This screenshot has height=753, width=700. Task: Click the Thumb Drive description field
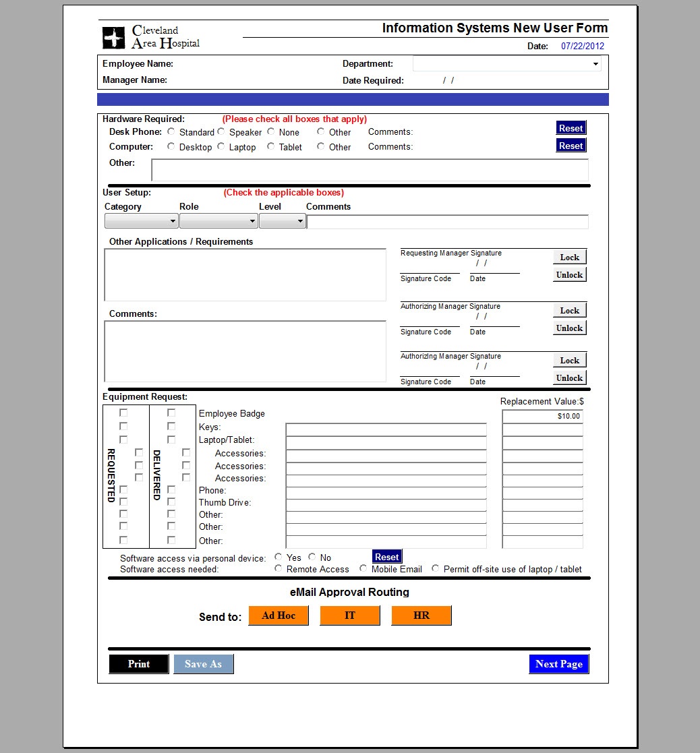pos(386,505)
